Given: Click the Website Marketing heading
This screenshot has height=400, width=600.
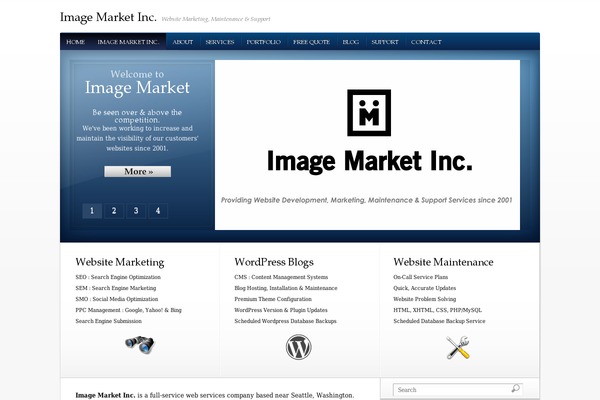Looking at the screenshot, I should click(x=120, y=262).
